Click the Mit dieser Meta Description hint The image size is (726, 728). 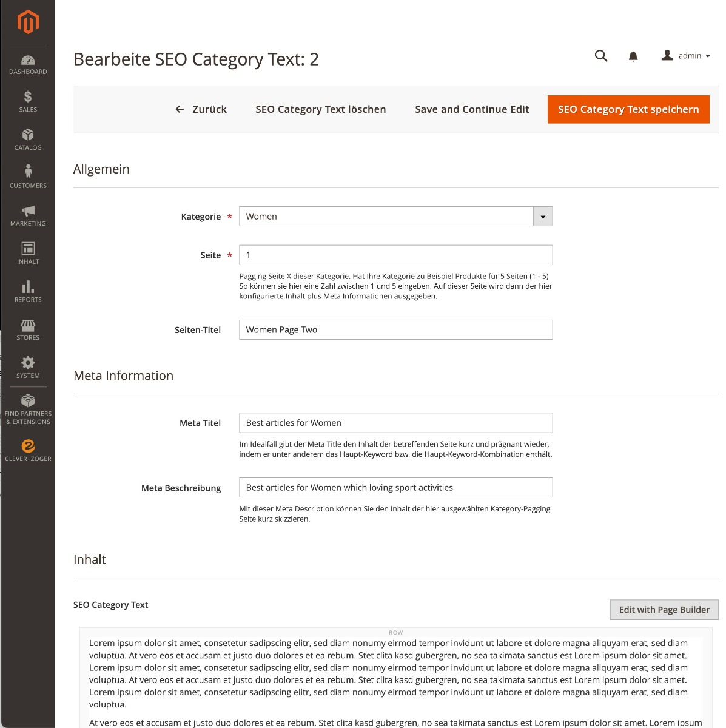(395, 514)
